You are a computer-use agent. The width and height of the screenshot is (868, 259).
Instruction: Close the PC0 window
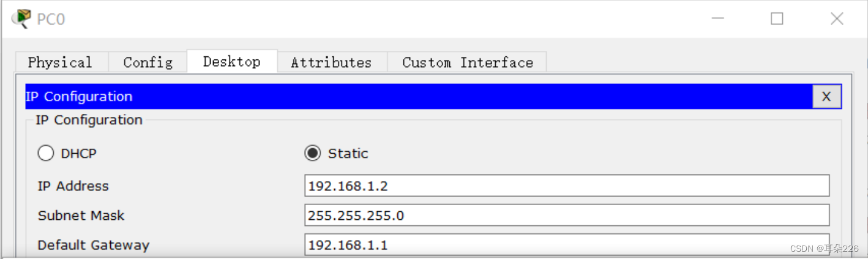[837, 19]
